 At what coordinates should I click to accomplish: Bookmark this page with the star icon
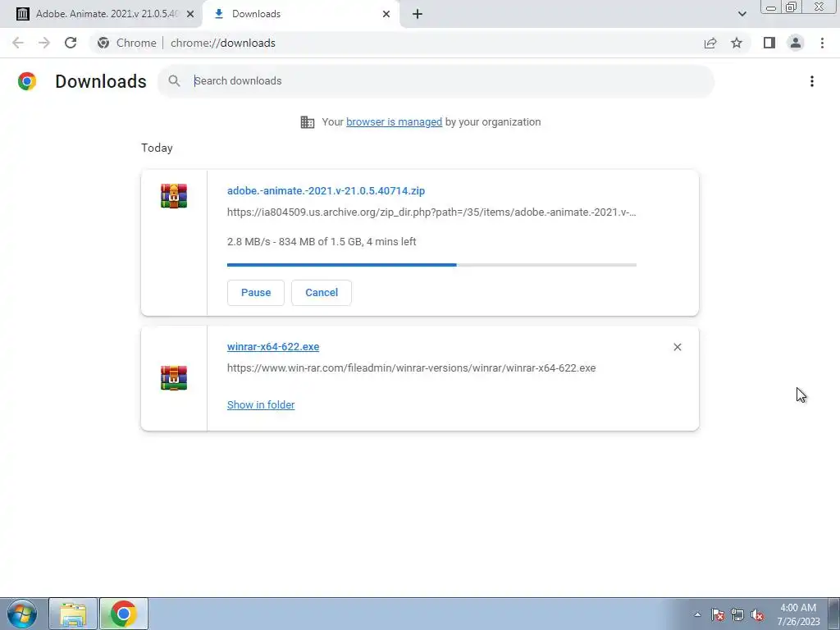[x=737, y=43]
